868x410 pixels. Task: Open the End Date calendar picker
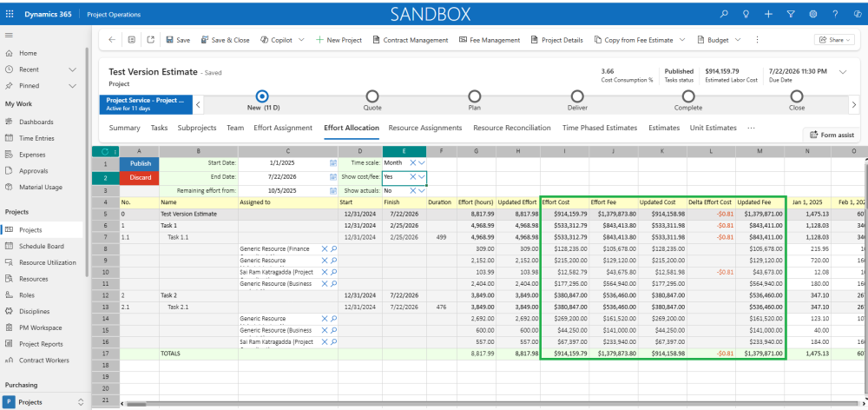click(333, 176)
